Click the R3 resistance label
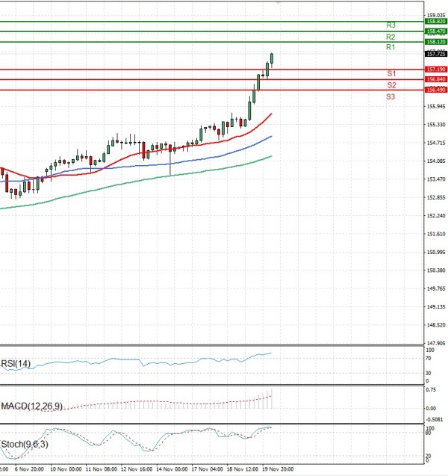Viewport: 448px width, 476px height. tap(391, 25)
